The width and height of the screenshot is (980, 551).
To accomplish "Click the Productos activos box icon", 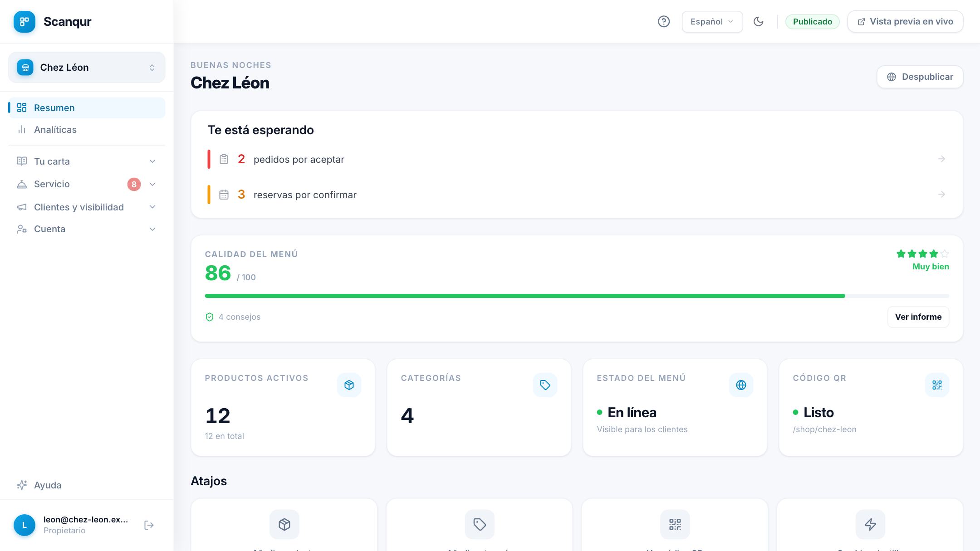I will tap(349, 385).
